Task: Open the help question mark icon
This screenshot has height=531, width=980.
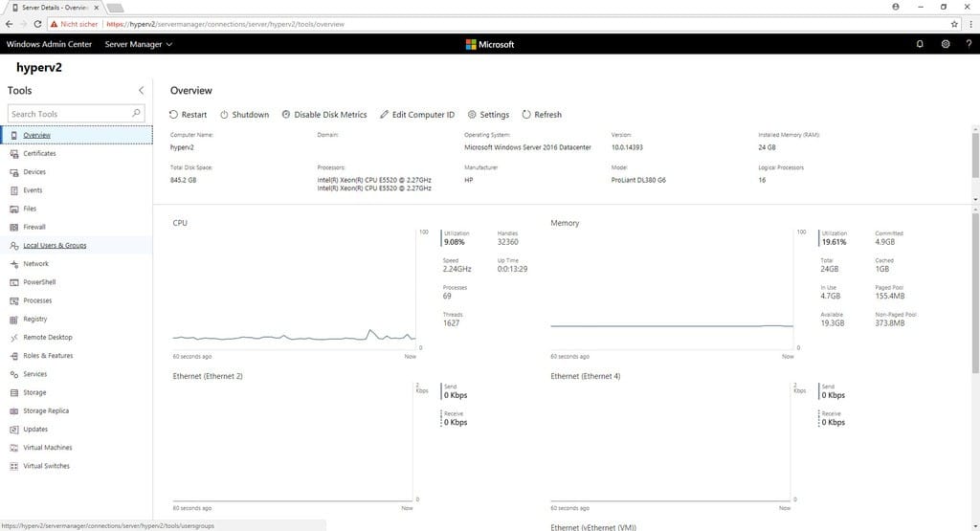Action: [x=969, y=44]
